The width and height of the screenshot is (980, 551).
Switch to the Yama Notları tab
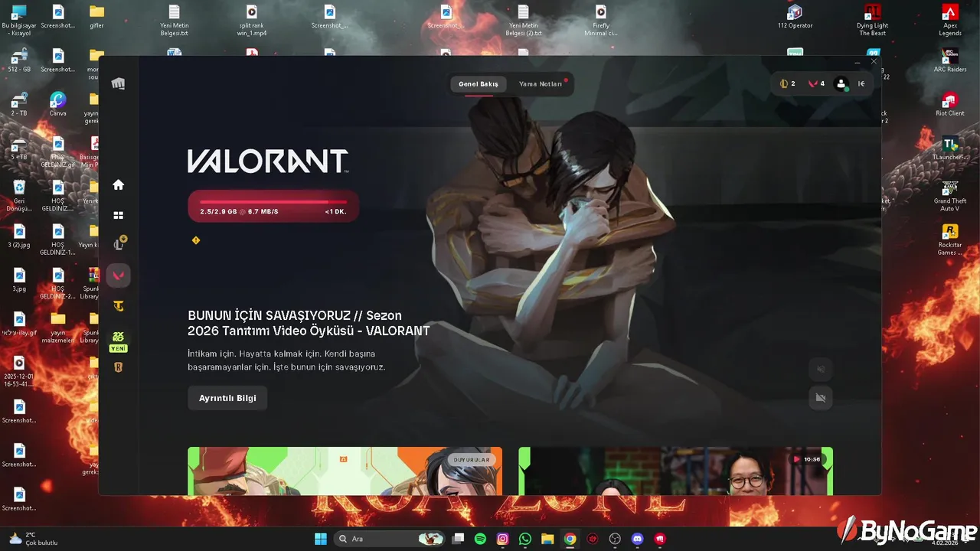coord(541,84)
